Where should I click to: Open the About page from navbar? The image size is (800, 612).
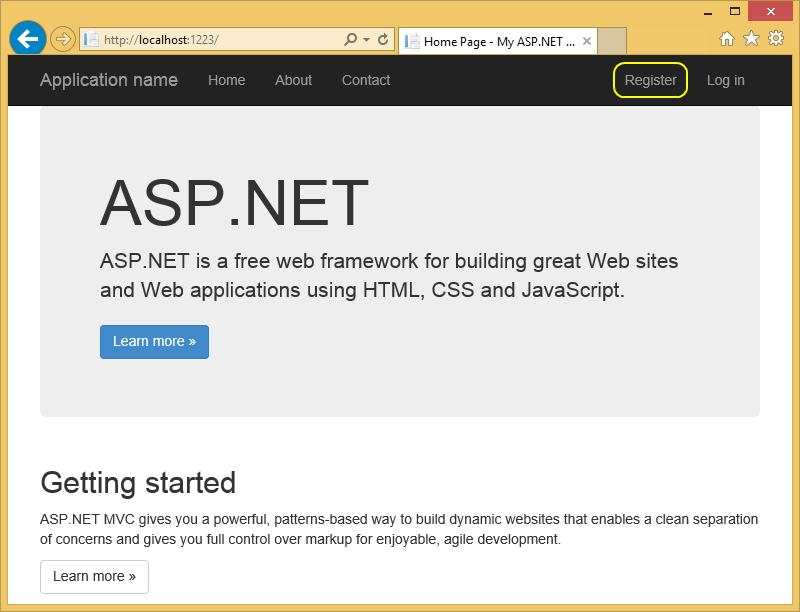click(x=293, y=80)
